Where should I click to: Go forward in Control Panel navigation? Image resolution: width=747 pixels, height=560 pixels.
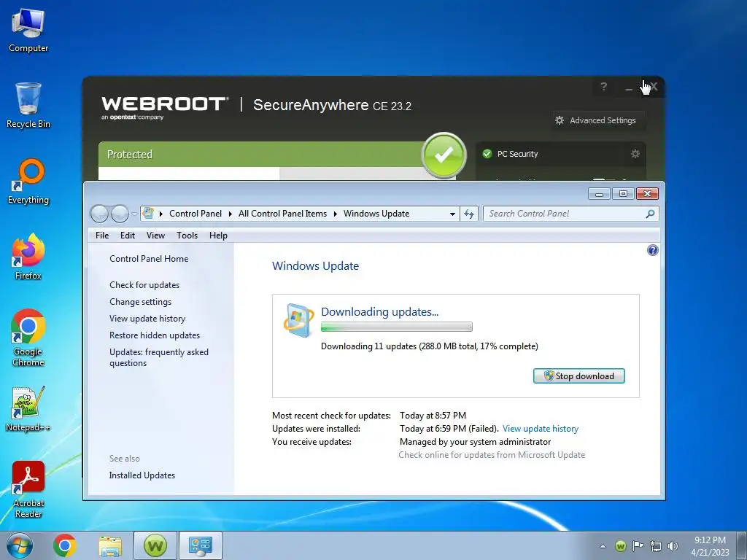(120, 214)
